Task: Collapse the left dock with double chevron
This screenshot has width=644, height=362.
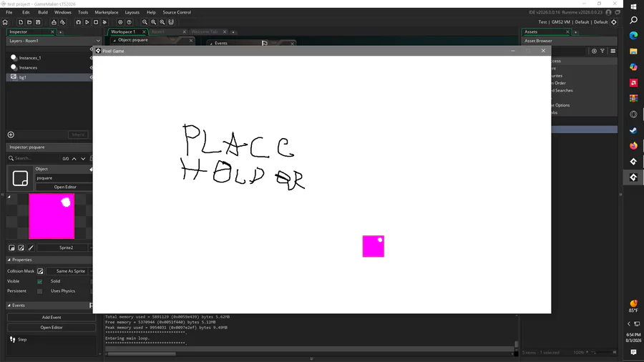Action: [x=2, y=195]
